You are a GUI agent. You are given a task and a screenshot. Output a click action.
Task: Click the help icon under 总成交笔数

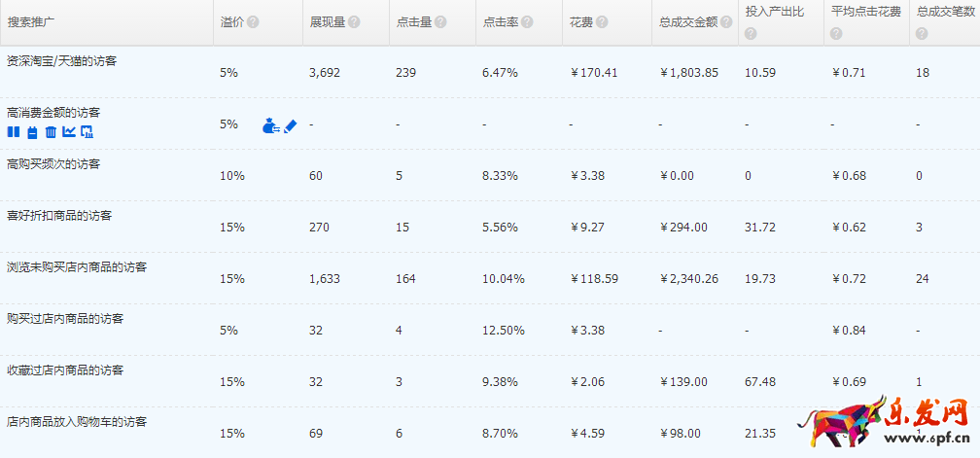pyautogui.click(x=922, y=34)
